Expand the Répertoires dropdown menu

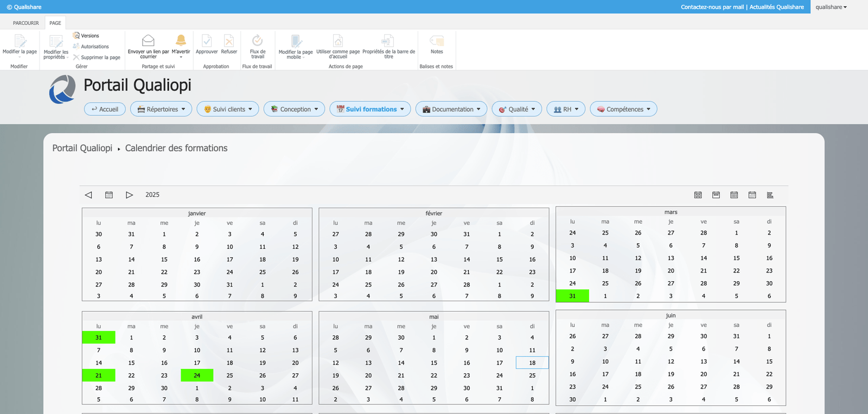162,109
